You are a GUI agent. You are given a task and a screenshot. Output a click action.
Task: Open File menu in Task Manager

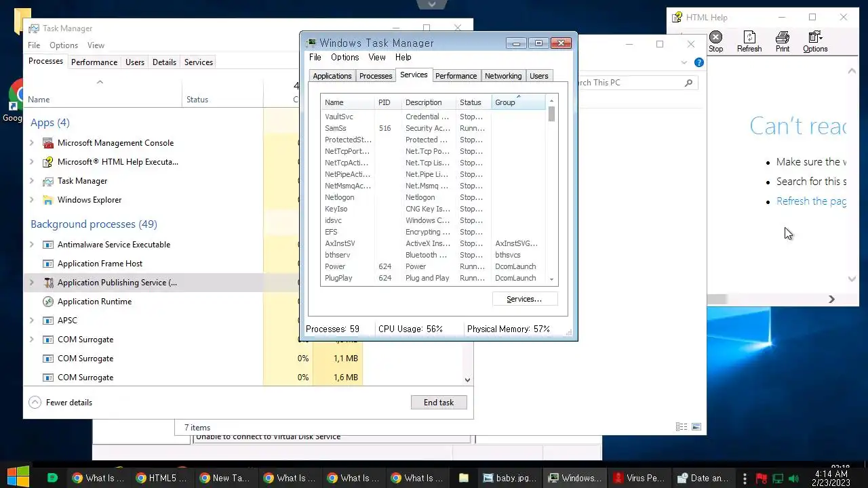[34, 45]
